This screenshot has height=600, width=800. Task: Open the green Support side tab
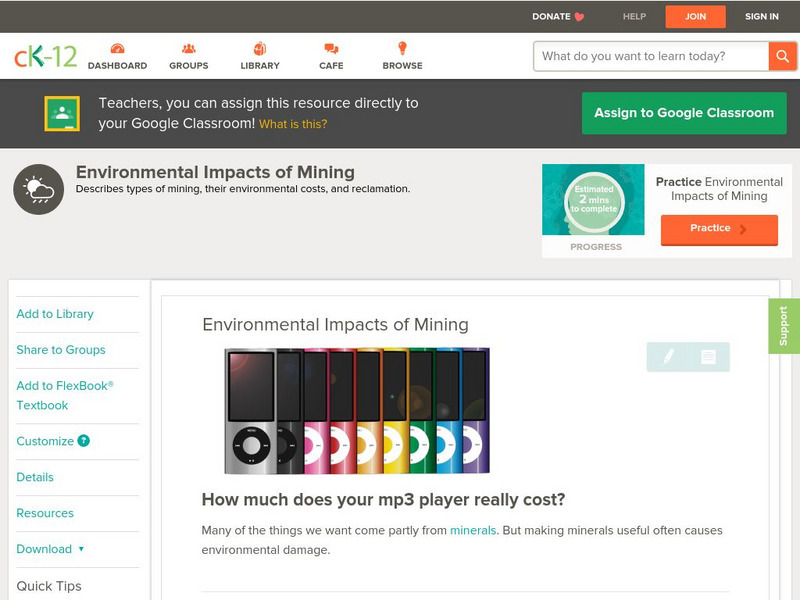784,326
